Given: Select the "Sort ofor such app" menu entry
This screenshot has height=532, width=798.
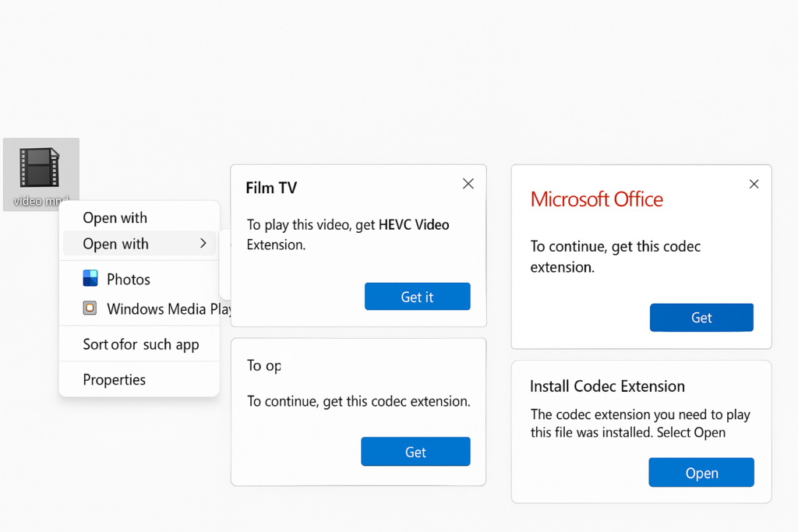Looking at the screenshot, I should pos(141,344).
